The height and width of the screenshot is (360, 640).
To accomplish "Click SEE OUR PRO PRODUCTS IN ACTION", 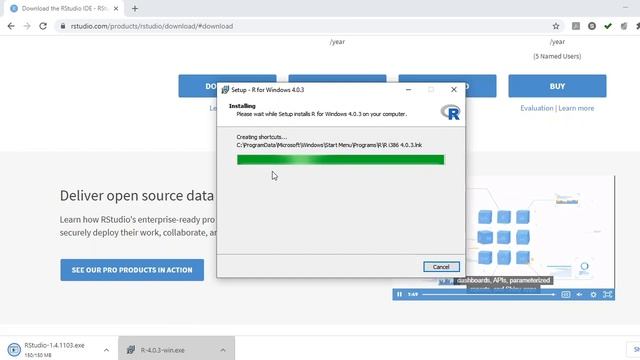I will 132,270.
